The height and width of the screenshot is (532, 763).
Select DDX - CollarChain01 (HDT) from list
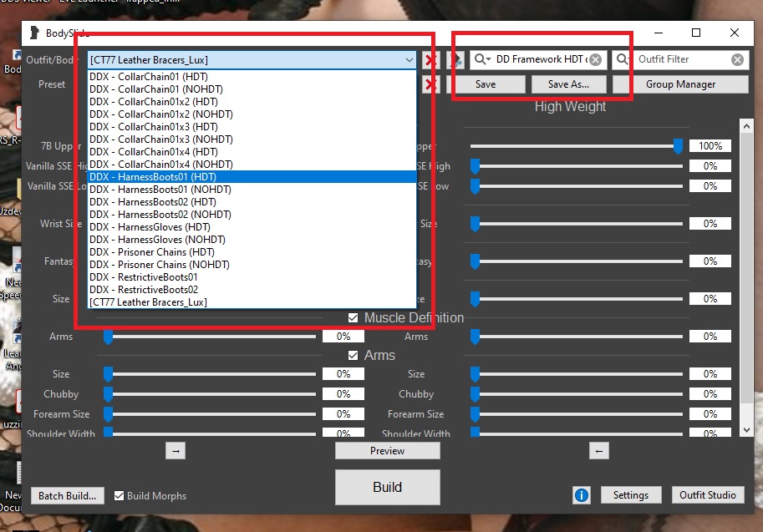pos(252,77)
